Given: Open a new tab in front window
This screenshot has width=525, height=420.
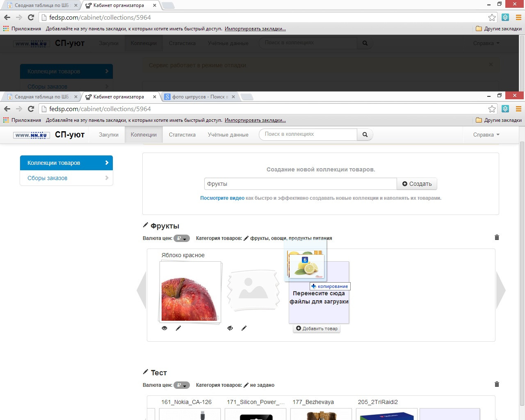Looking at the screenshot, I should click(247, 97).
